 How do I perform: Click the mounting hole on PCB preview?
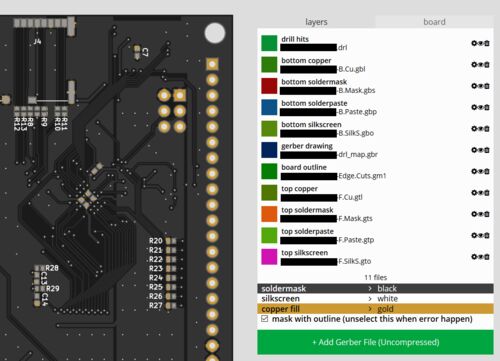coord(215,33)
